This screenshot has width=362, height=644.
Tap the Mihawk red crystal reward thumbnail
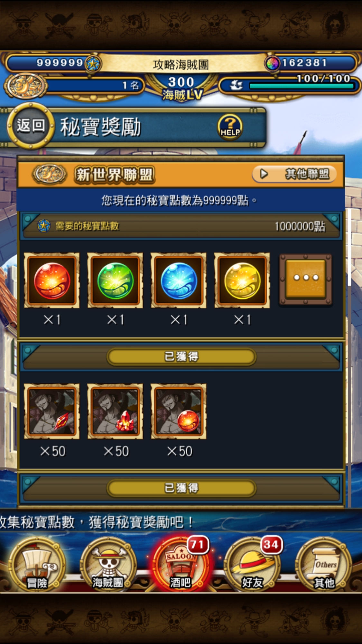click(52, 411)
